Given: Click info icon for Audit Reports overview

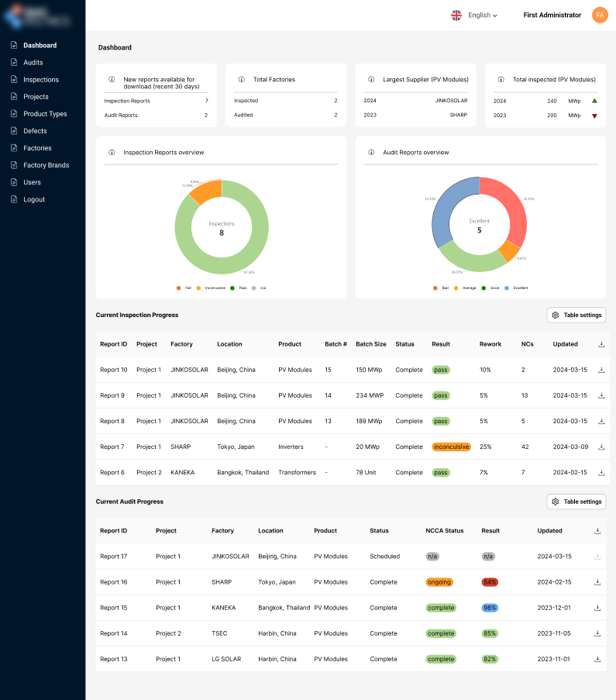Looking at the screenshot, I should (x=371, y=152).
